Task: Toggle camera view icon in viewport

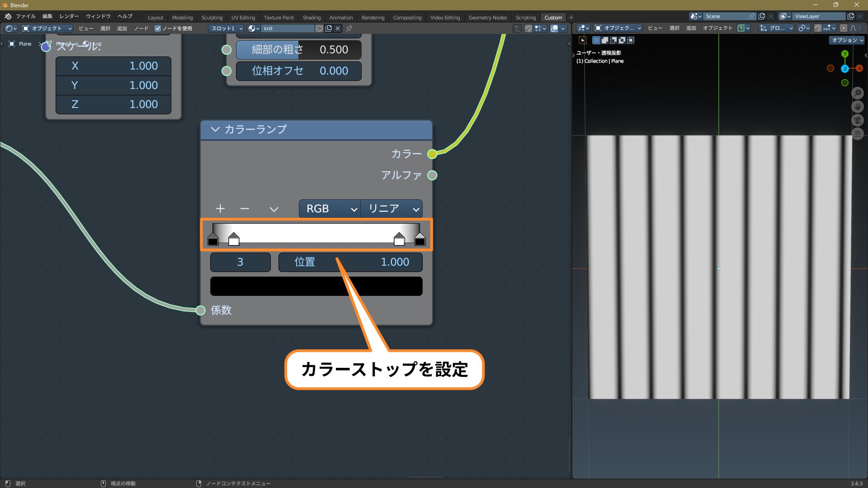Action: click(858, 120)
